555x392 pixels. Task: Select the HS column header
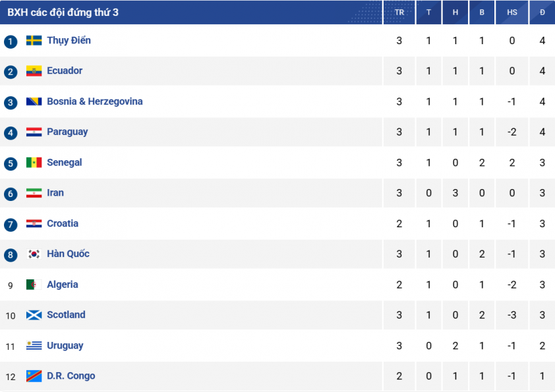pos(511,13)
